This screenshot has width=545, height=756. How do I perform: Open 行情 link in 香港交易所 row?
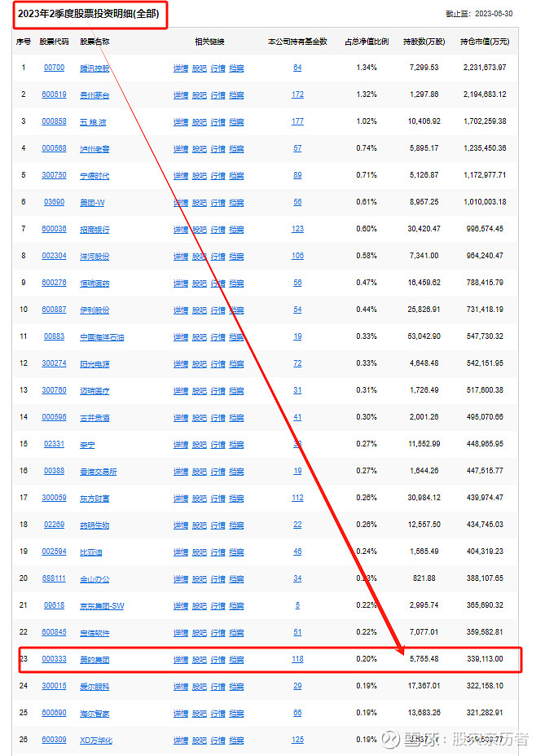coord(218,472)
